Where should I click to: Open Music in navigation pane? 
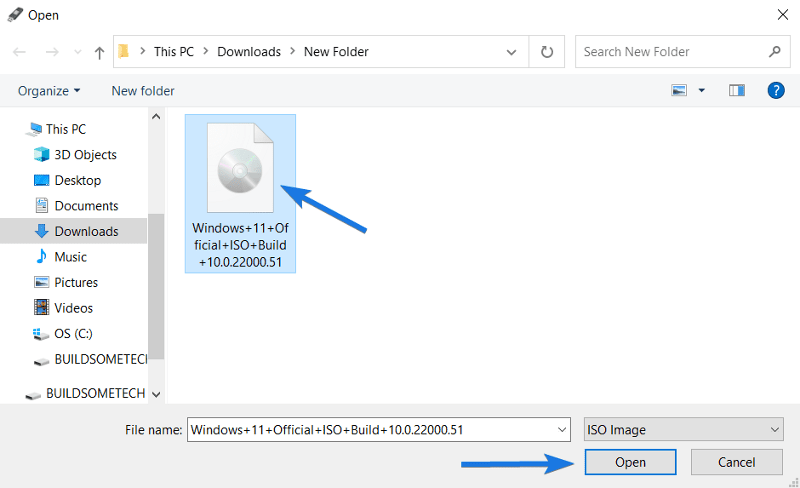click(70, 257)
